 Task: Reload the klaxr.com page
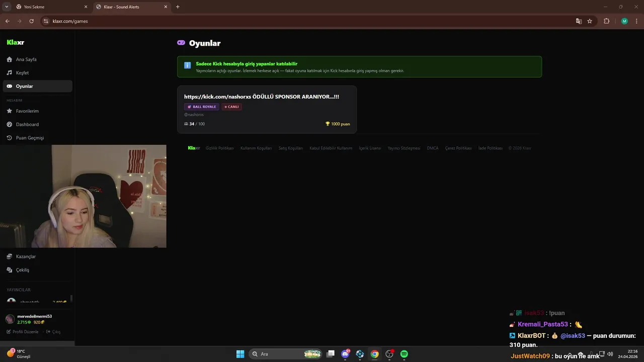pyautogui.click(x=31, y=21)
